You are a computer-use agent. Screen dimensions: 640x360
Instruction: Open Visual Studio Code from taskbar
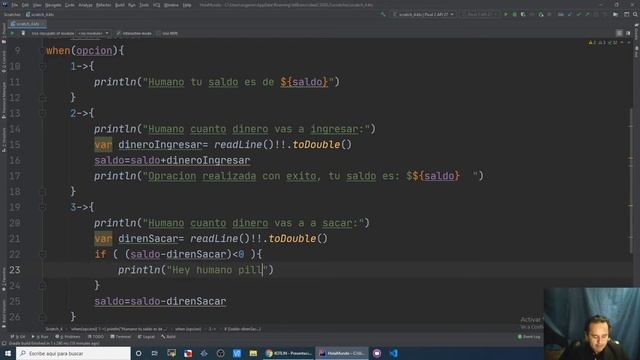(393, 353)
